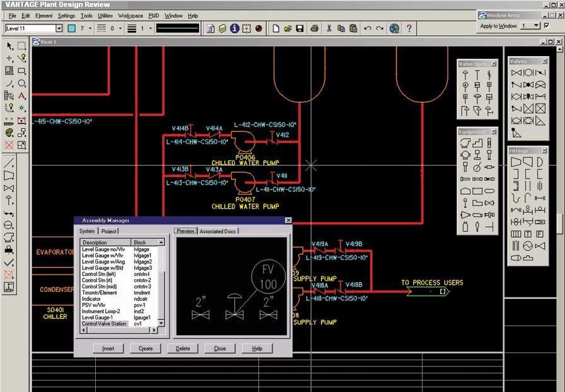Select the arrow selection tool
565x392 pixels.
click(9, 47)
